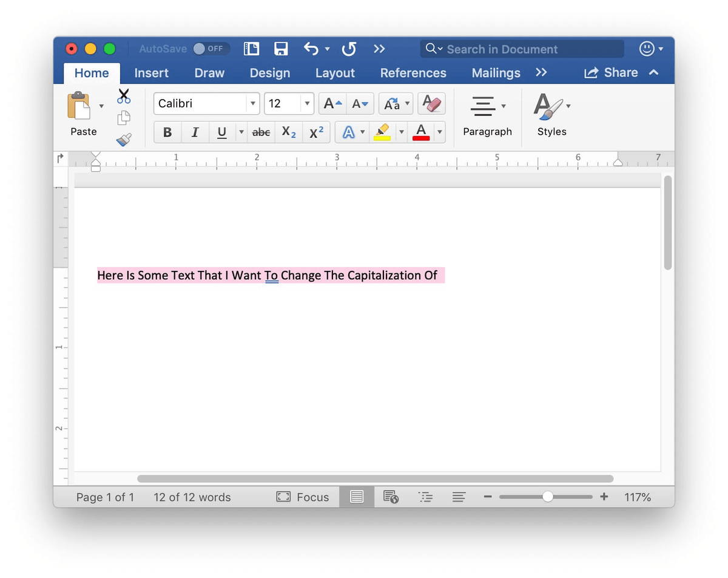This screenshot has width=728, height=578.
Task: Switch to the Insert ribbon tab
Action: tap(151, 73)
